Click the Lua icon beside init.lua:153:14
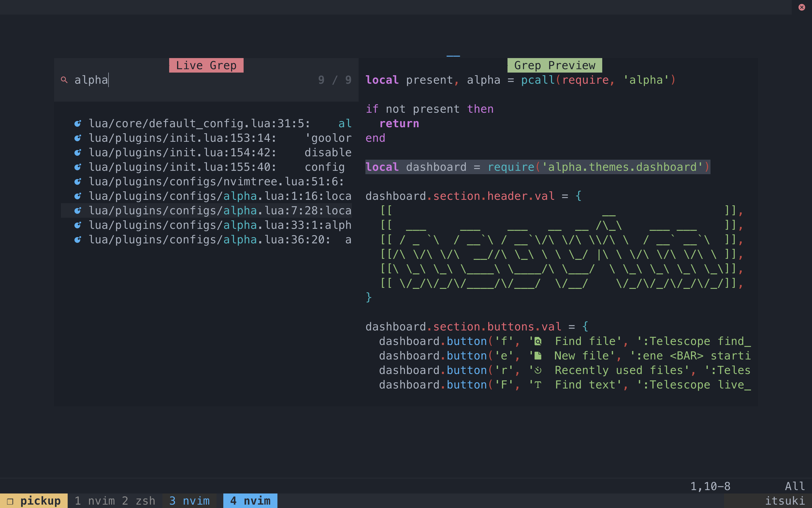 tap(78, 138)
